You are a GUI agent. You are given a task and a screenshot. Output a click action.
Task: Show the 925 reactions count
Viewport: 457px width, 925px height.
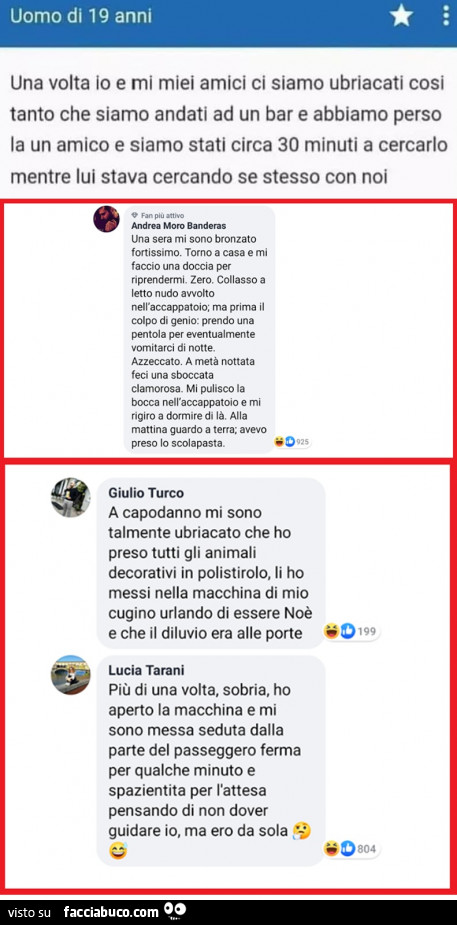[x=303, y=442]
